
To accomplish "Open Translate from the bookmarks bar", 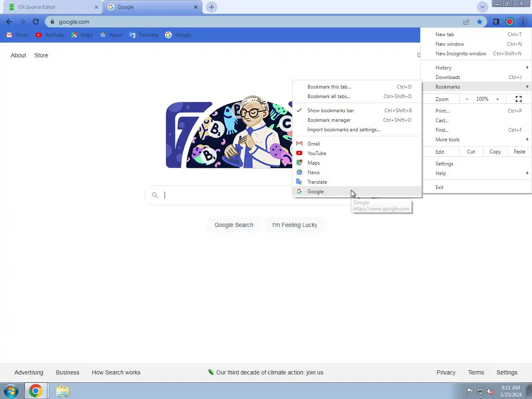I will click(x=144, y=35).
